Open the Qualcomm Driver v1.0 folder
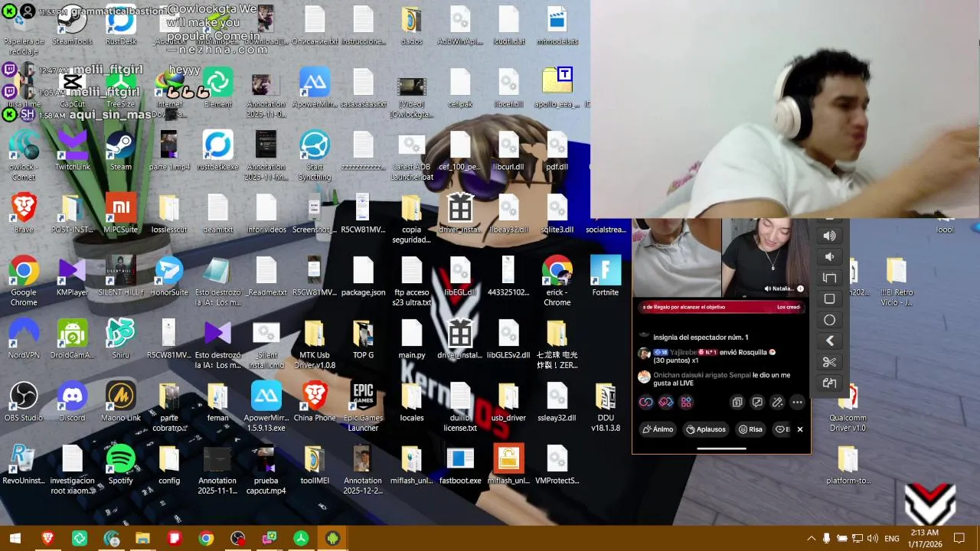 (848, 406)
